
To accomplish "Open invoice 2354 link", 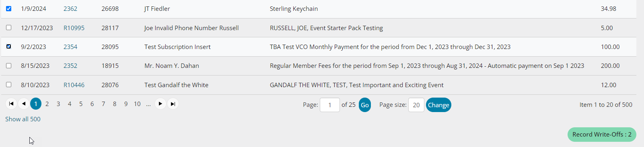I will pos(70,47).
